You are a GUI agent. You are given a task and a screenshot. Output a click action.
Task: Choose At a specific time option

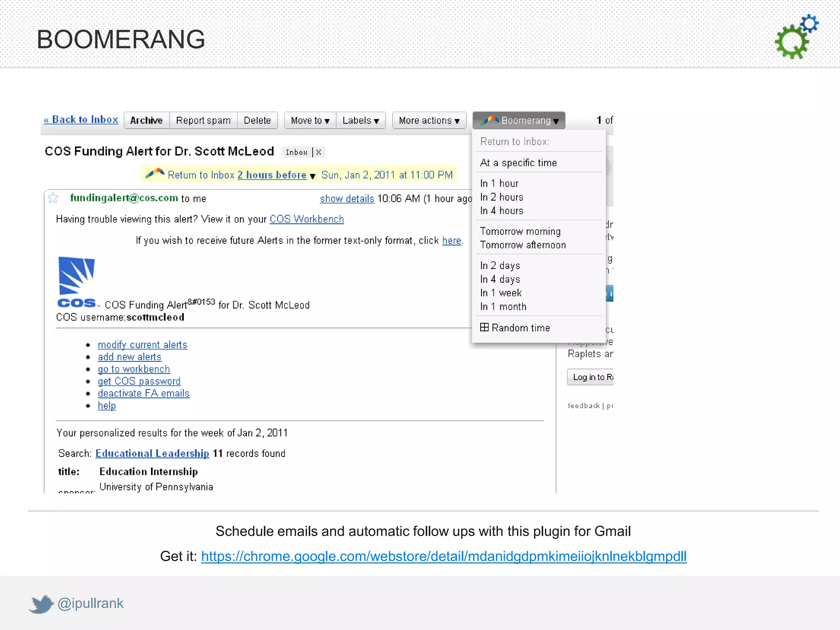click(518, 163)
